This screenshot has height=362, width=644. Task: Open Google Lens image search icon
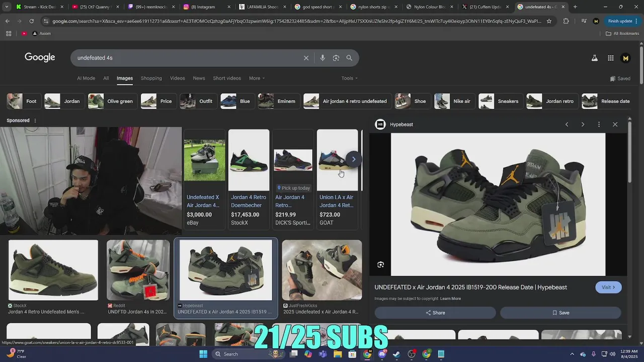[336, 58]
